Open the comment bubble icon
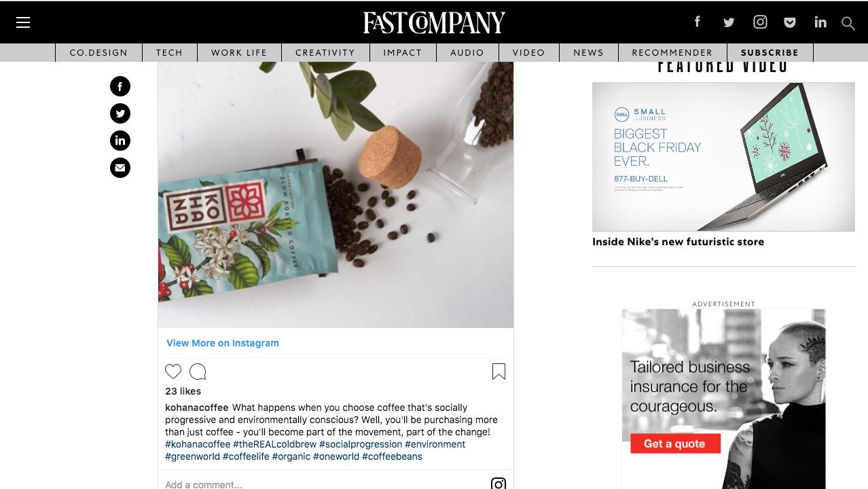Viewport: 868px width, 489px height. 198,372
